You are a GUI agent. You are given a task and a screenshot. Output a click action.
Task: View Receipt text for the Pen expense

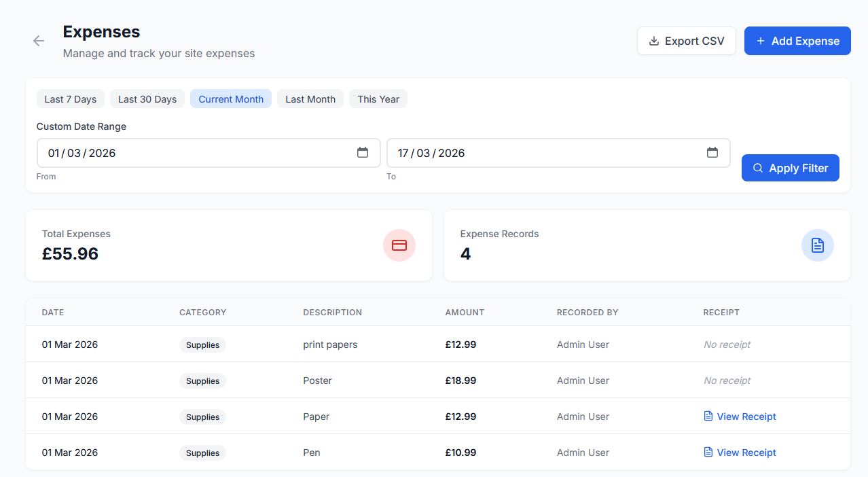746,453
